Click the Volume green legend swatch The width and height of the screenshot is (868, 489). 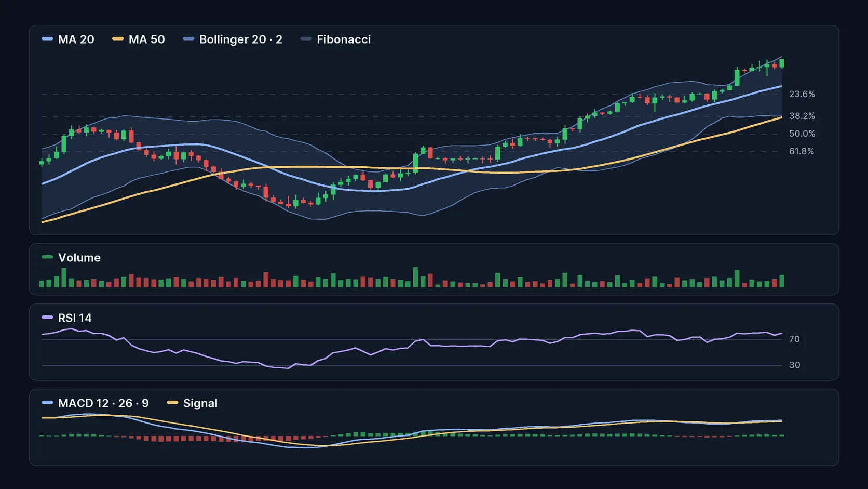pos(47,257)
